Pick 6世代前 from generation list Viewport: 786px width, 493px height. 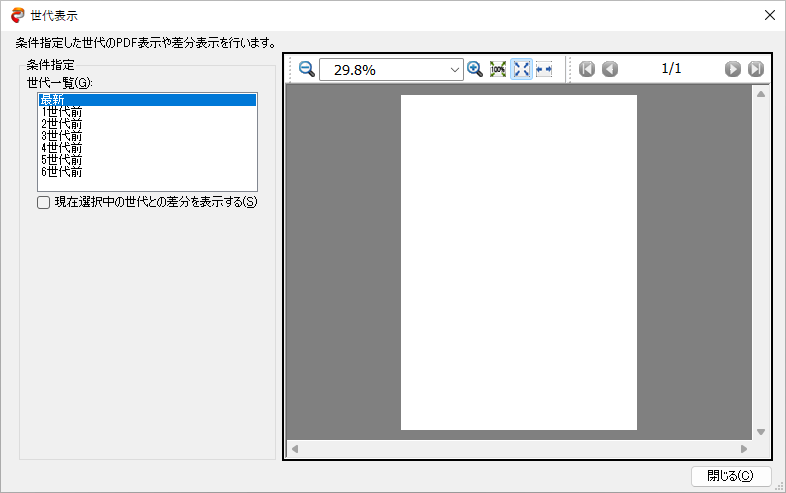tap(147, 172)
